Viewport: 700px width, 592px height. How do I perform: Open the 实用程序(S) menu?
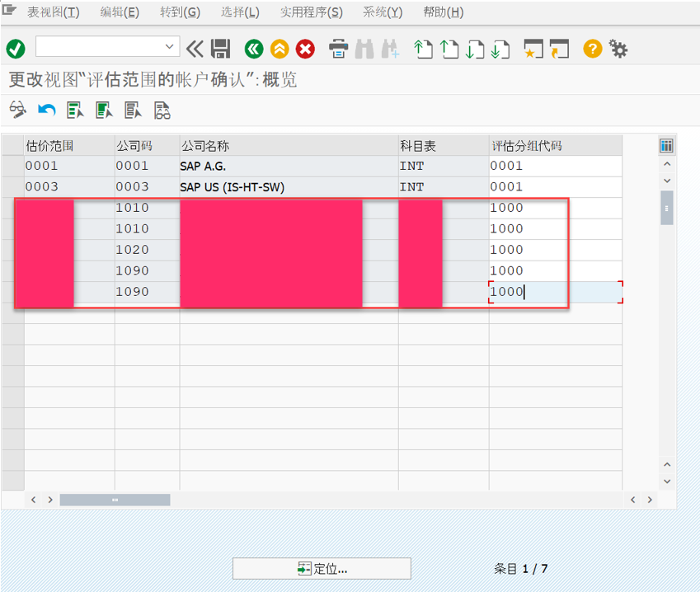(310, 12)
